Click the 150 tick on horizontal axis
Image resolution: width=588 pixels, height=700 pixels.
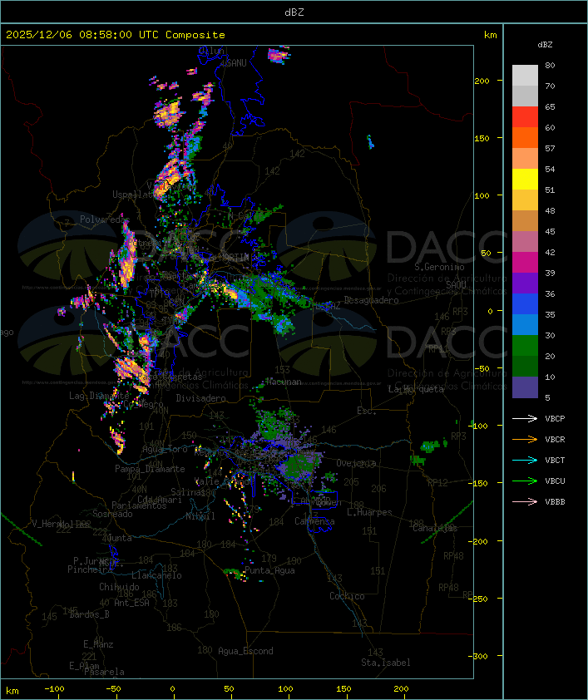pos(343,689)
